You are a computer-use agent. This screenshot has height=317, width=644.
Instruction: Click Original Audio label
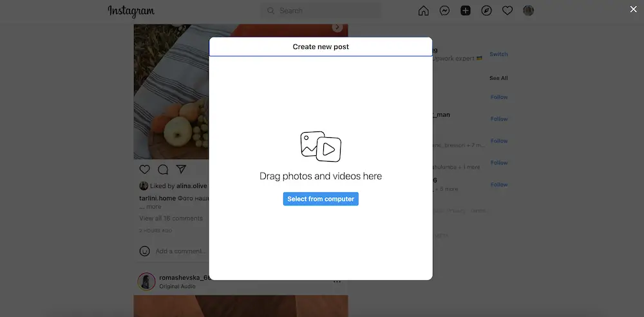point(178,287)
